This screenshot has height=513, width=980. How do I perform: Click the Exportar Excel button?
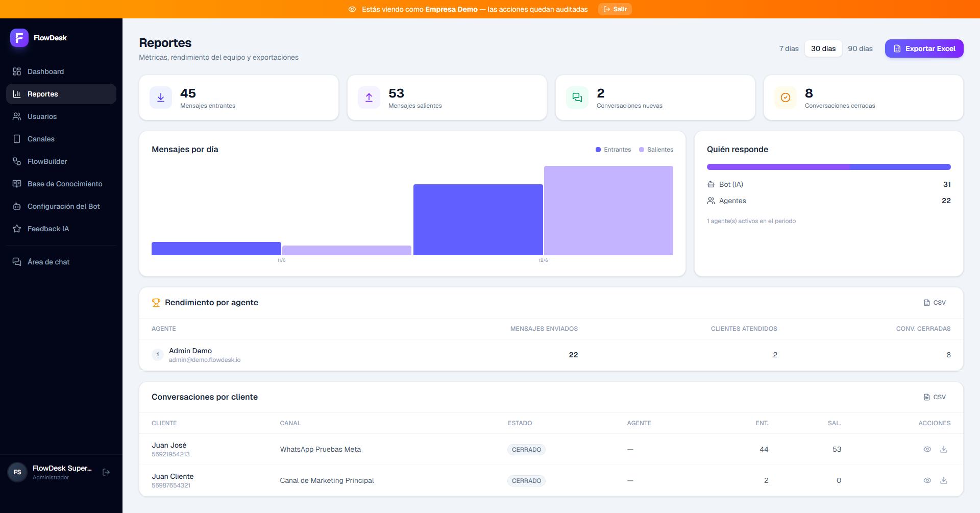pyautogui.click(x=924, y=48)
